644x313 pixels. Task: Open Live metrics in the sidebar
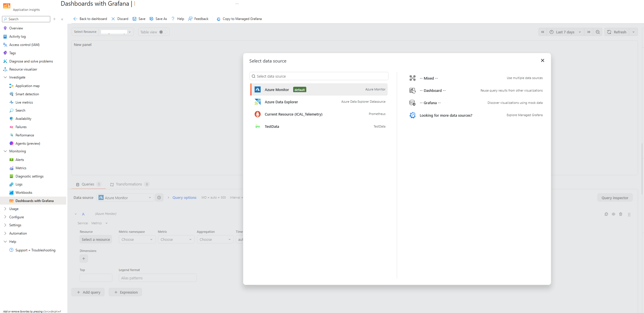(24, 102)
